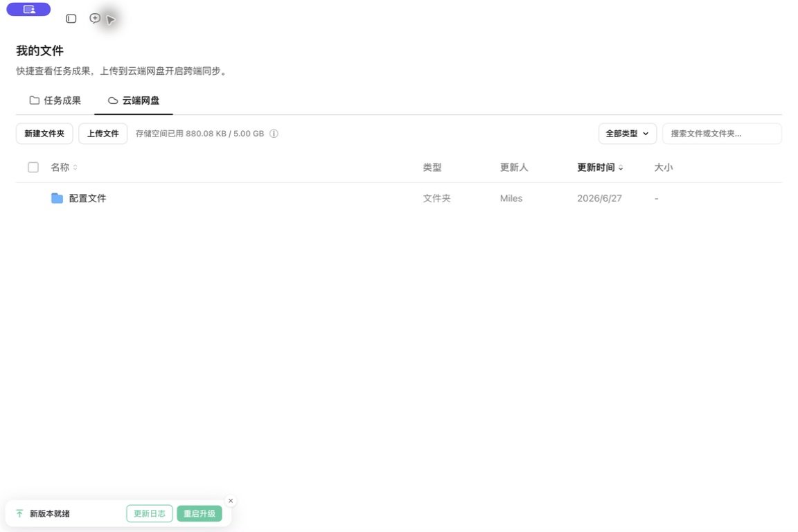Open the 配置文件 folder icon
Image resolution: width=798 pixels, height=532 pixels.
coord(57,199)
